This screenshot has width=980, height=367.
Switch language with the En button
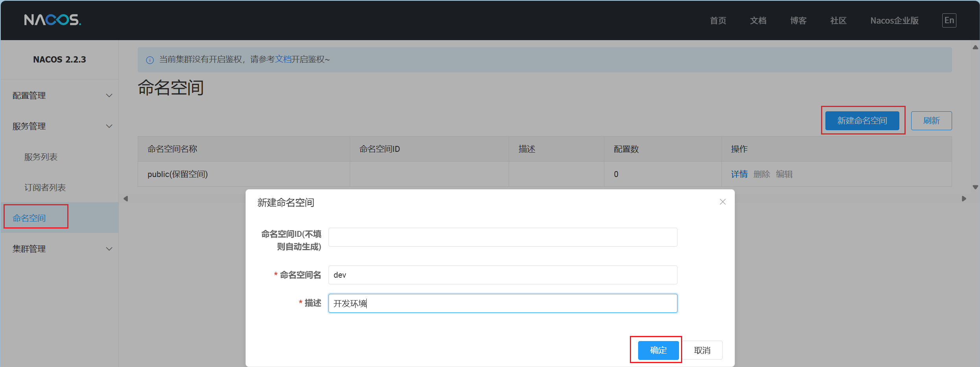949,20
